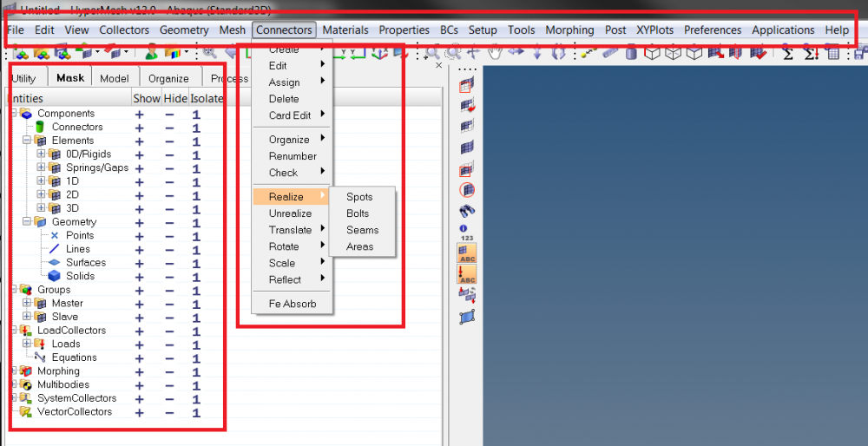This screenshot has height=446, width=868.
Task: Collapse the Geometry tree node
Action: (x=27, y=221)
